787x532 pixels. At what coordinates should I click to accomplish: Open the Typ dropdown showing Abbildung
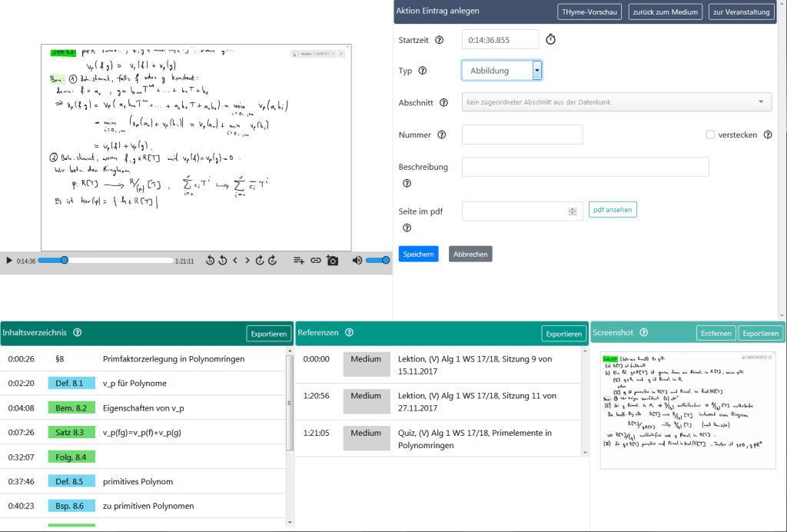click(502, 71)
